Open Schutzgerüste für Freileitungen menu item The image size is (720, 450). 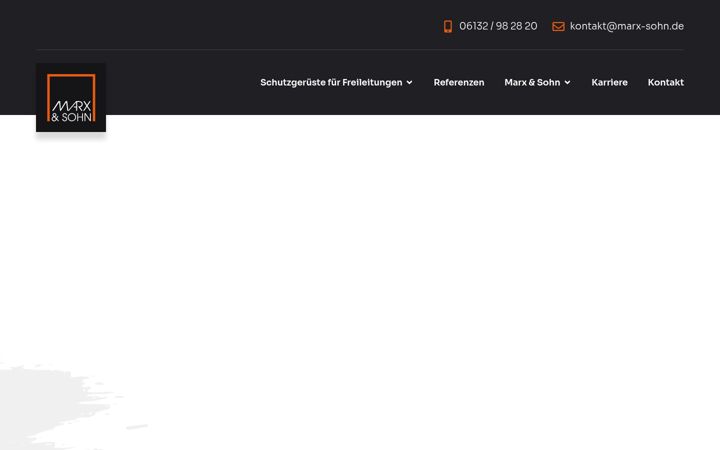coord(331,83)
